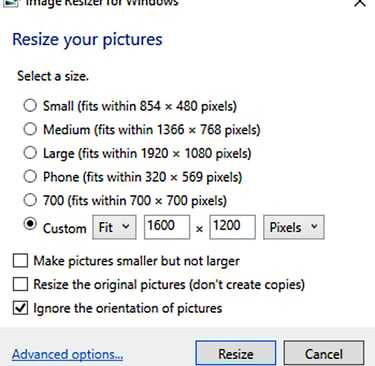This screenshot has width=375, height=366.
Task: Close the Image Resizer dialog window
Action: [x=360, y=3]
